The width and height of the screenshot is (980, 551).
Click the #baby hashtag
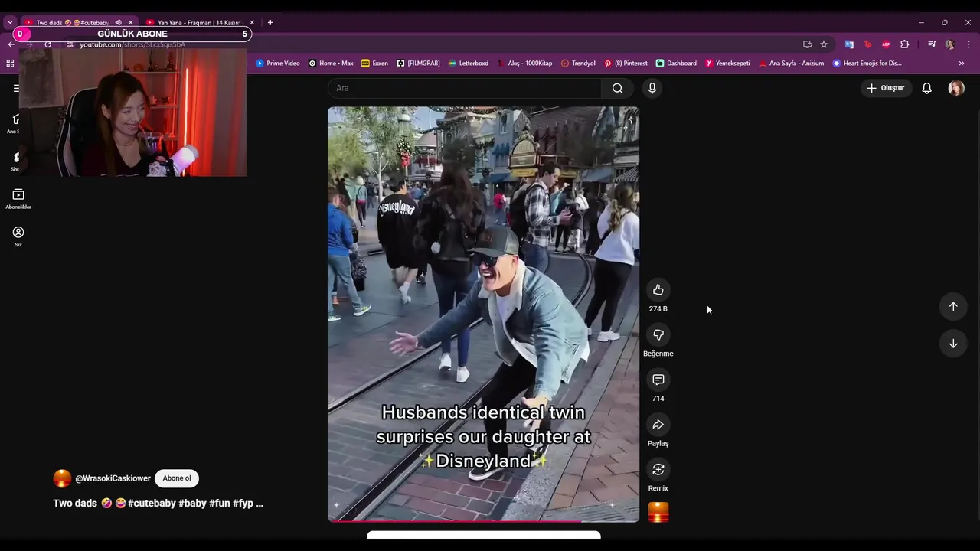(x=192, y=504)
